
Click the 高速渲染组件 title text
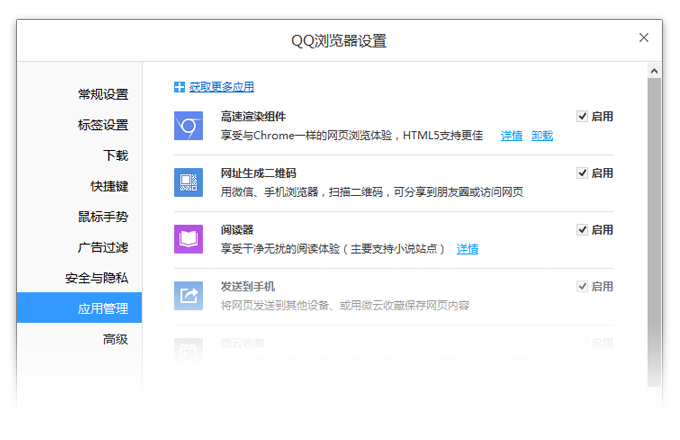pos(253,116)
